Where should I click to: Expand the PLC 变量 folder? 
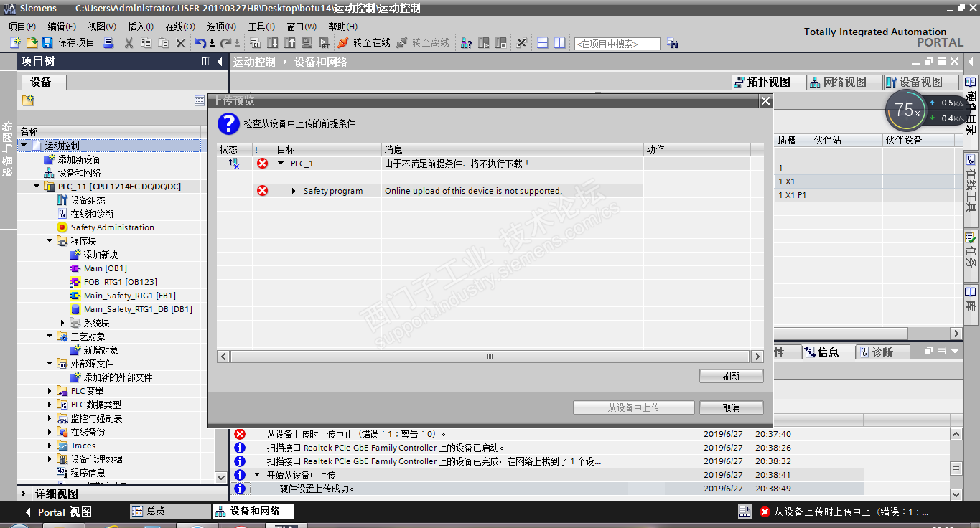click(50, 391)
